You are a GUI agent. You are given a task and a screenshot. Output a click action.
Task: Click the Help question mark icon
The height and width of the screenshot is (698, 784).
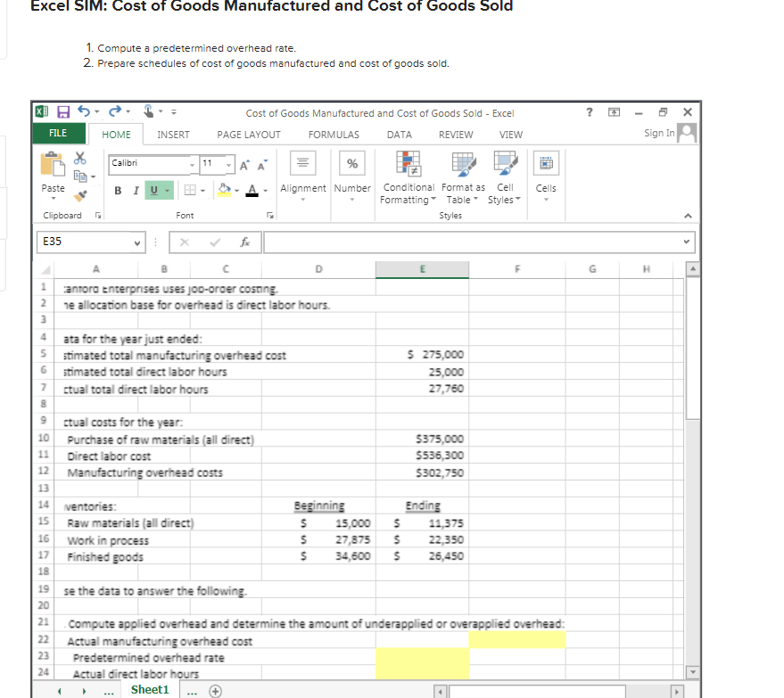pyautogui.click(x=590, y=112)
